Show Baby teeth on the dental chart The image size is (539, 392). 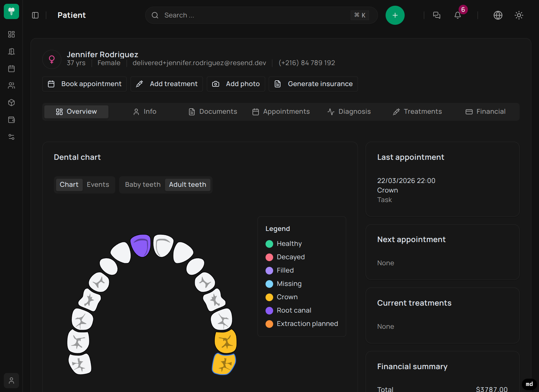(142, 185)
